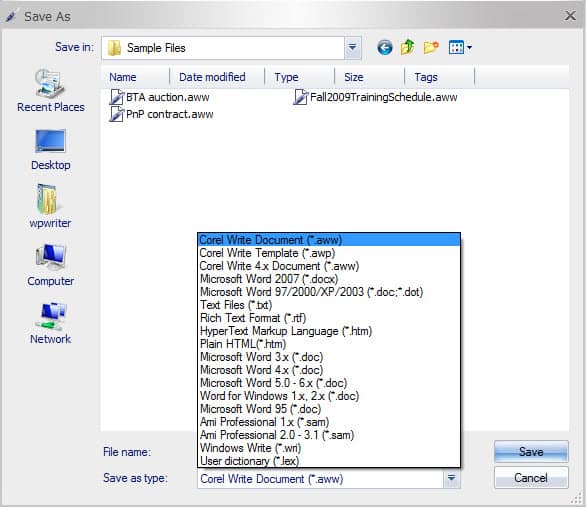The height and width of the screenshot is (507, 586).
Task: Open Recent Places in the sidebar
Action: pos(50,91)
